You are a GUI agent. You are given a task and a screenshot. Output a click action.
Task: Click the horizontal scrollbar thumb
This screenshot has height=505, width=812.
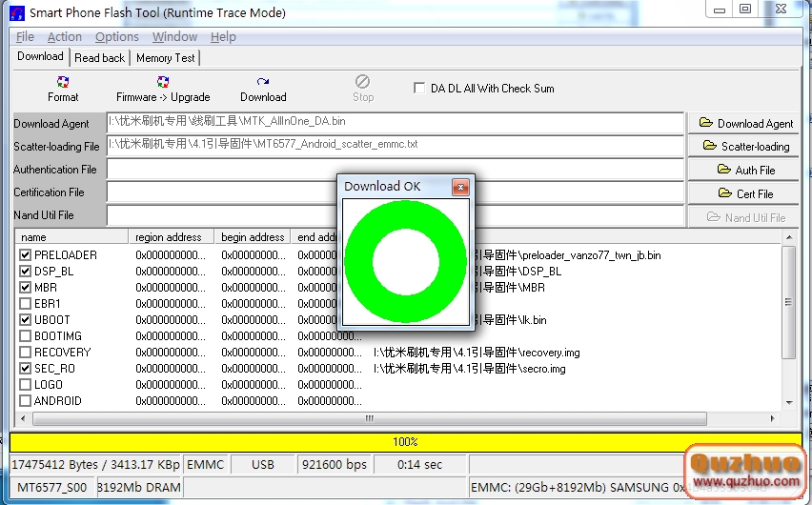[x=369, y=418]
